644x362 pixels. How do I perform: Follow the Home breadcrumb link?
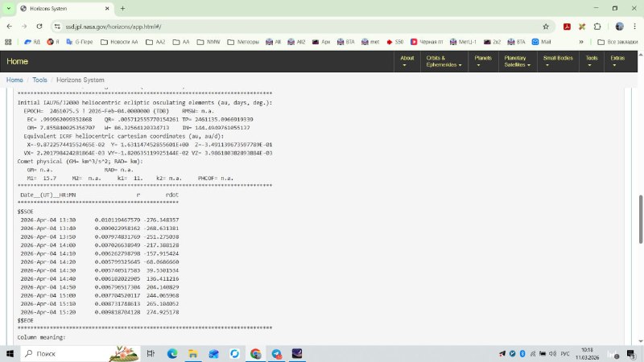[14, 80]
